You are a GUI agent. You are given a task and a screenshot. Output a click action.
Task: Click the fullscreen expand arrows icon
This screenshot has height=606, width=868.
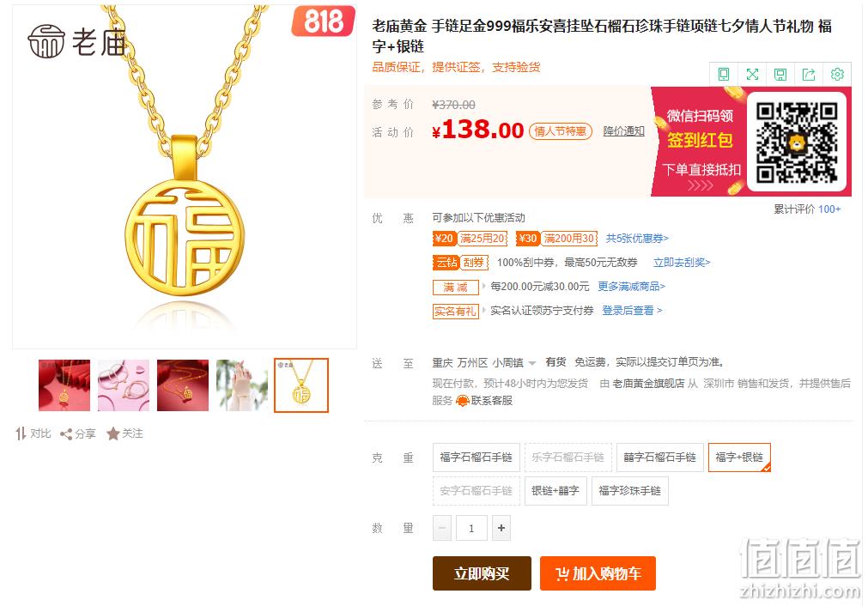coord(752,74)
